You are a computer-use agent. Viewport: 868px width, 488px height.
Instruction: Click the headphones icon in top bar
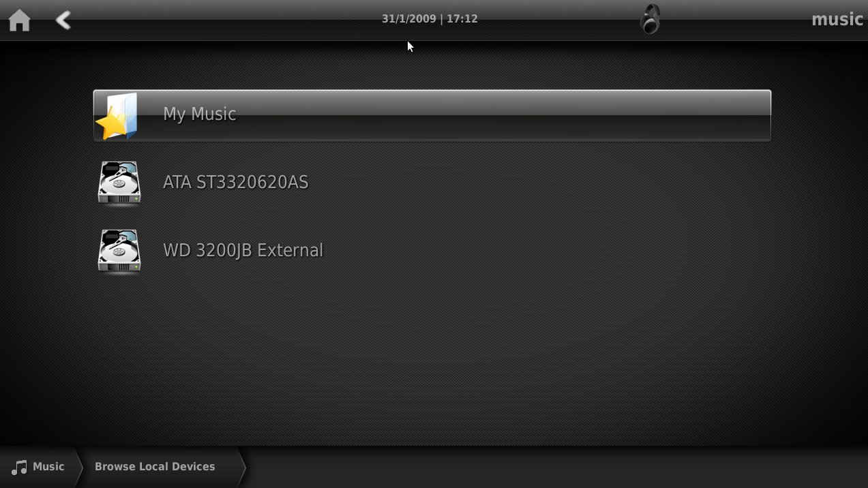coord(650,19)
